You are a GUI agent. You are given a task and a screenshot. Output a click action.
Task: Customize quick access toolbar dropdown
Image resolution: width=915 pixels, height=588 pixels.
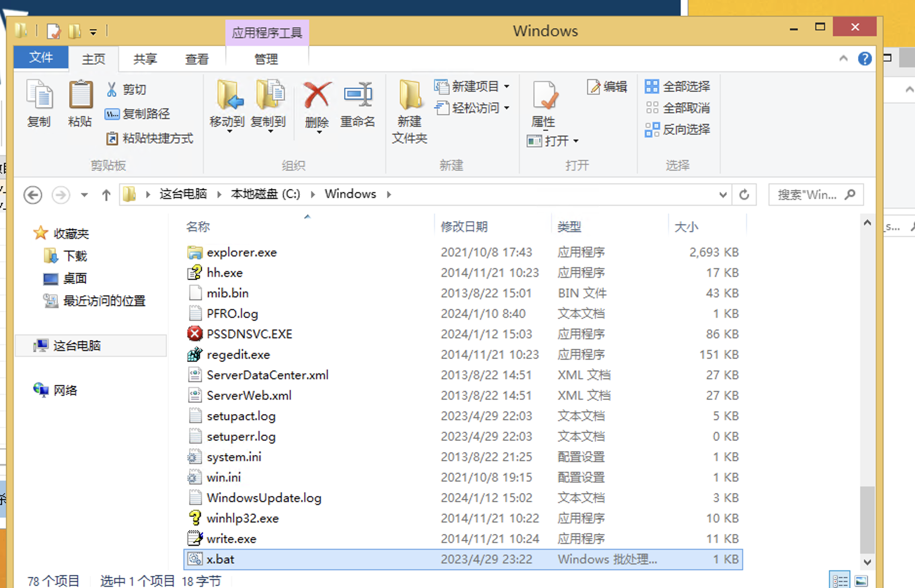point(93,32)
